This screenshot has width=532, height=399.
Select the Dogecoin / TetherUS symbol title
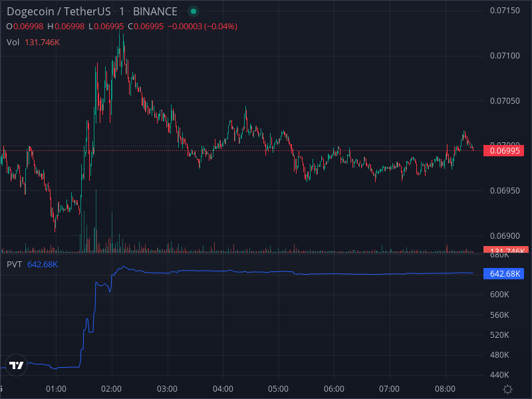click(x=59, y=11)
